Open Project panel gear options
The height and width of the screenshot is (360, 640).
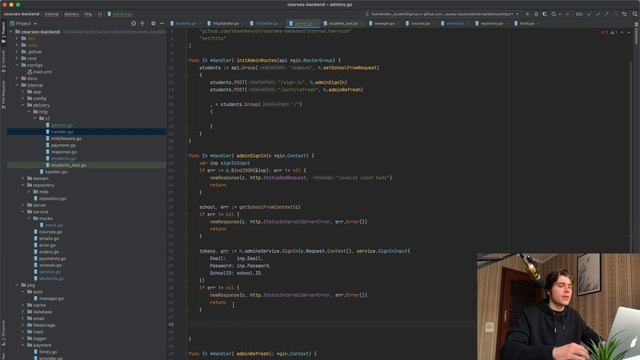pos(153,24)
